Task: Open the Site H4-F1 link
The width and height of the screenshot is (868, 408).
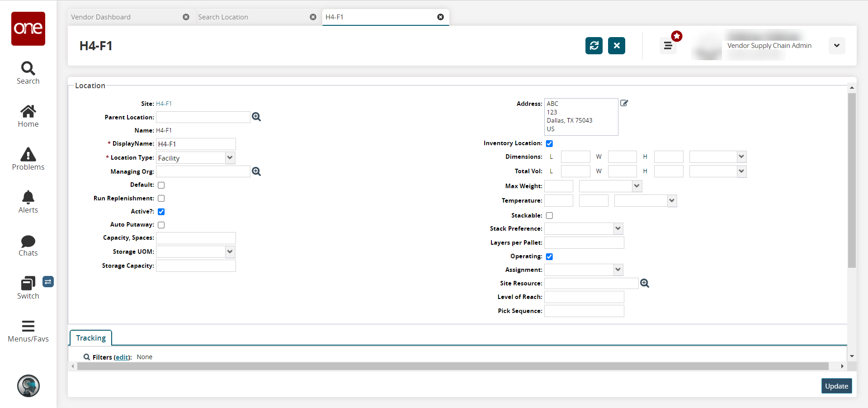Action: [164, 104]
